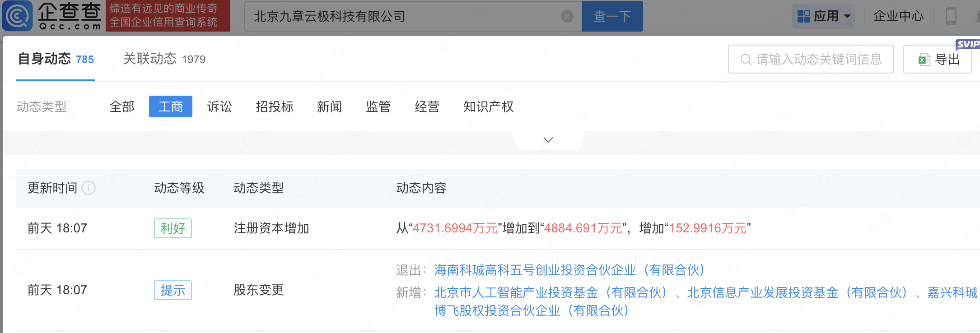Select the 自身动态 tab
The height and width of the screenshot is (333, 980).
55,59
